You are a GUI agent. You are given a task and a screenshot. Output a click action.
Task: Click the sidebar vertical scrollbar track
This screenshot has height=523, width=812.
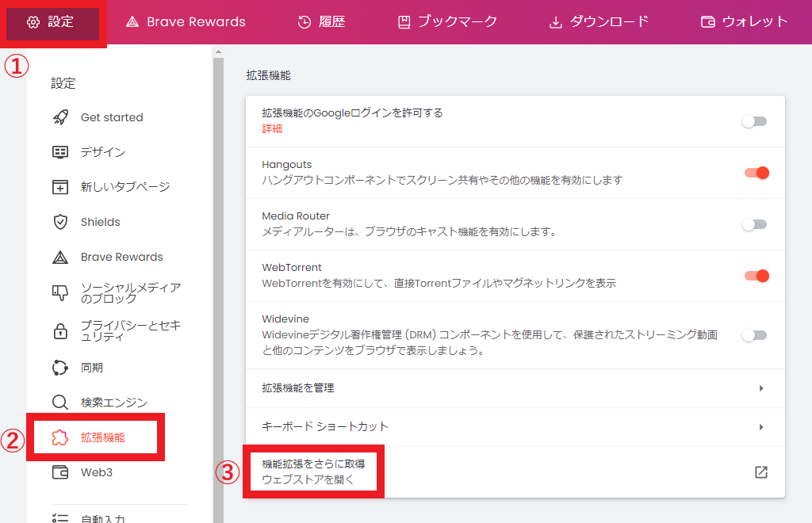[218, 290]
